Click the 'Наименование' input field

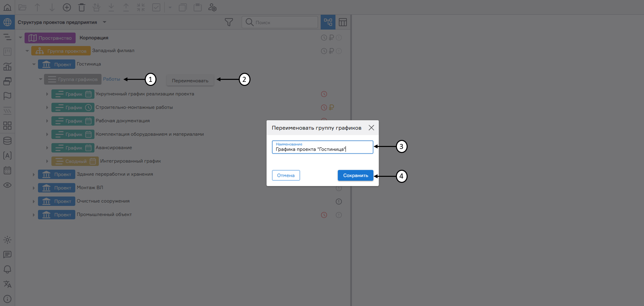322,149
